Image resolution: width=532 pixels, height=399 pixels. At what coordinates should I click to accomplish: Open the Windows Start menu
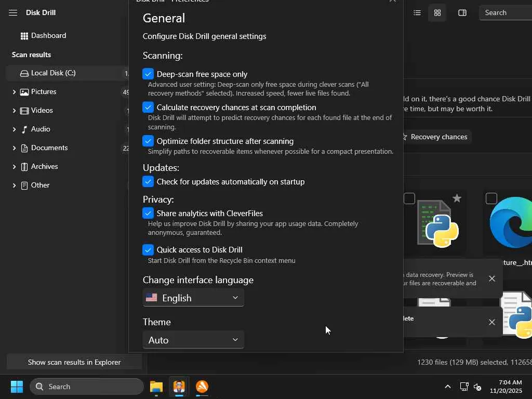[x=17, y=387]
